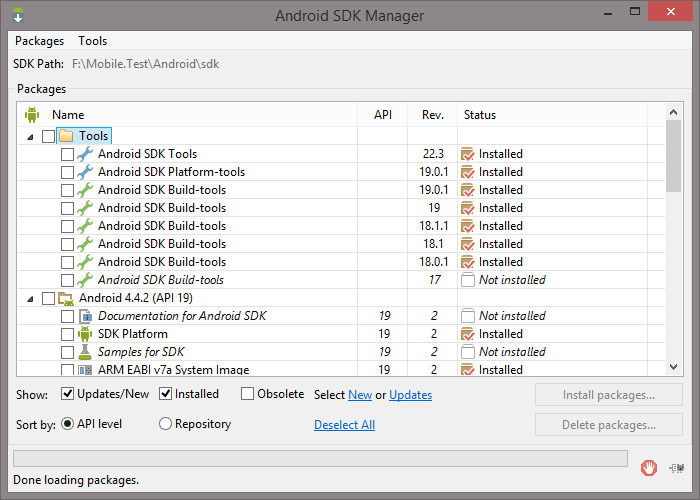The image size is (700, 500).
Task: Click Not installed icon for Build-tools 17
Action: click(467, 280)
